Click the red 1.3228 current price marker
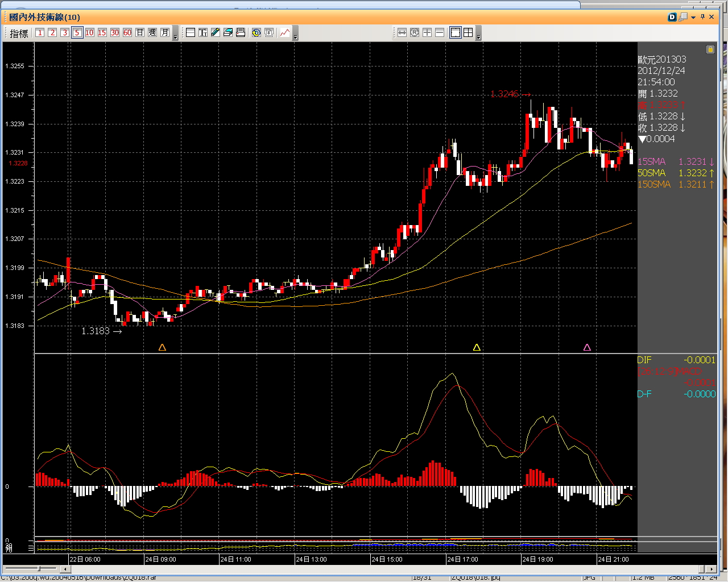 18,163
